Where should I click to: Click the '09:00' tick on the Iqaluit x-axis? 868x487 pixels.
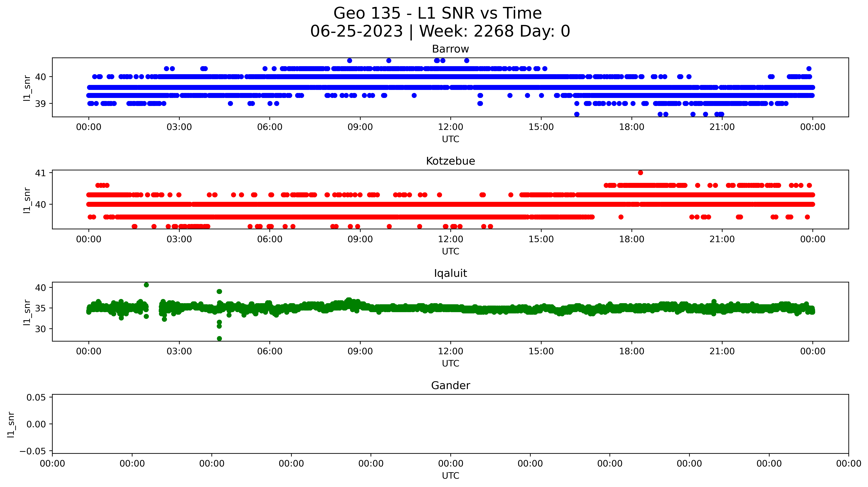point(360,351)
